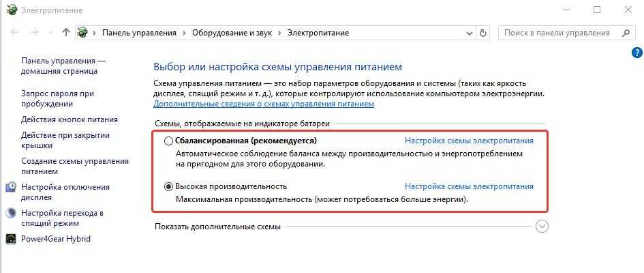Viewport: 644px width, 273px height.
Task: Maximize the Электропитание window
Action: pyautogui.click(x=597, y=10)
